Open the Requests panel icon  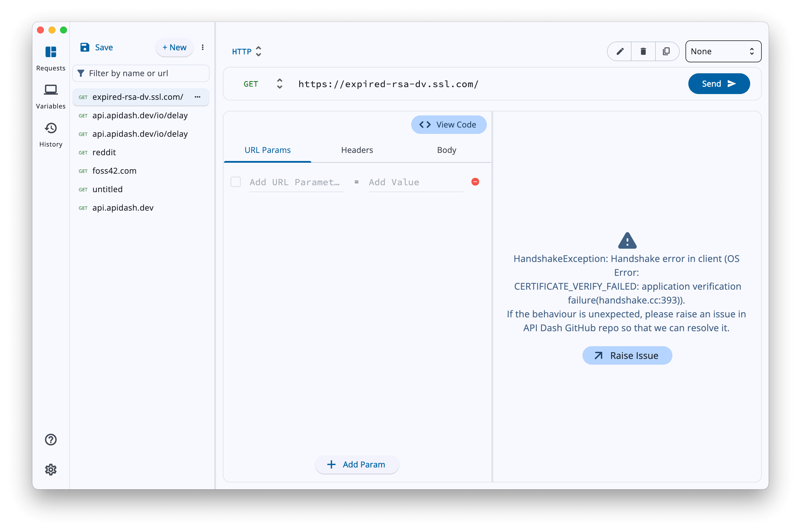point(51,53)
